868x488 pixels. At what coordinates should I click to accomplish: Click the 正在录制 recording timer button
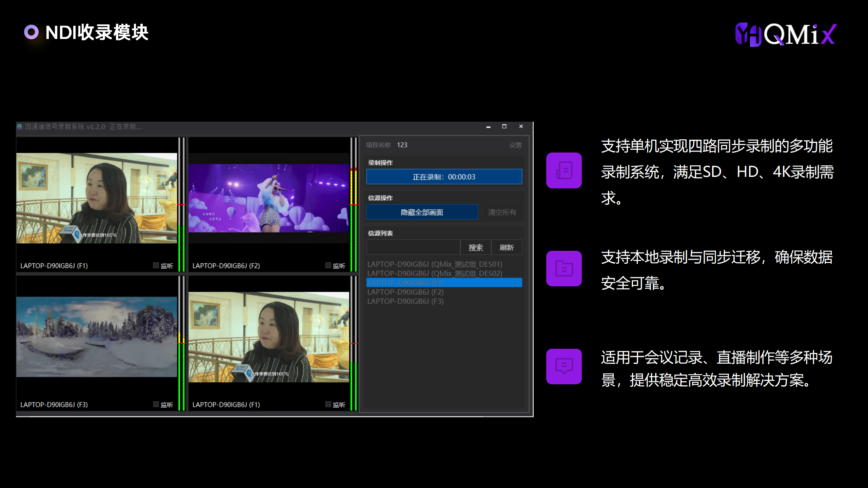pos(444,177)
